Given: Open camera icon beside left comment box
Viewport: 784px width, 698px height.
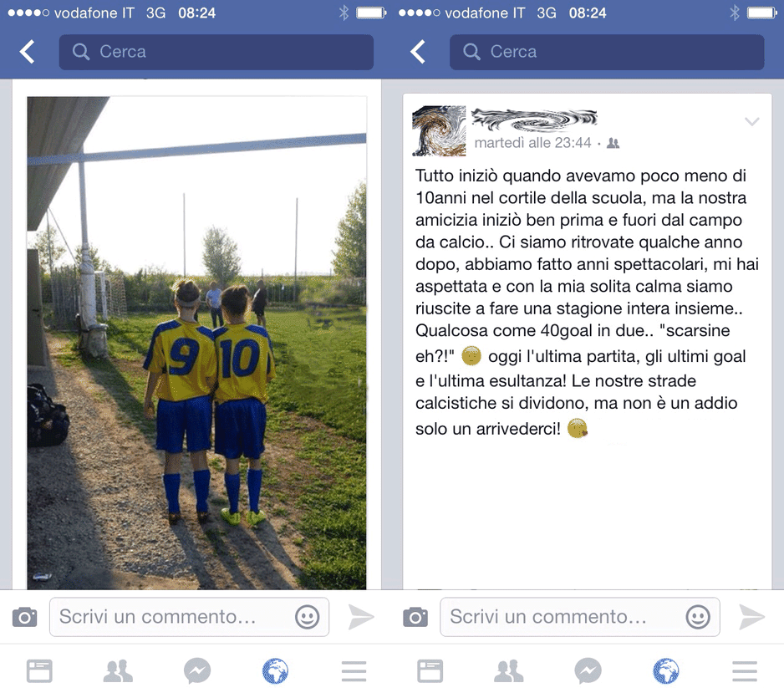Looking at the screenshot, I should [24, 617].
